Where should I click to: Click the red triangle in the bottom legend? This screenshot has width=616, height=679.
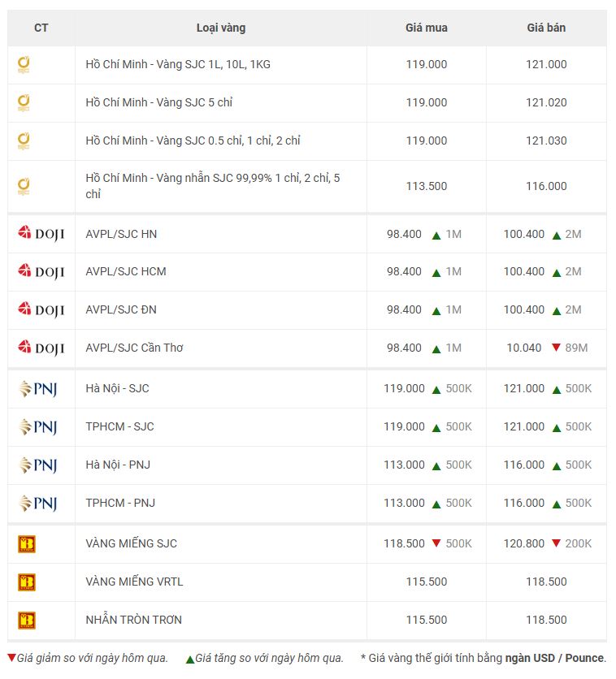click(x=11, y=657)
